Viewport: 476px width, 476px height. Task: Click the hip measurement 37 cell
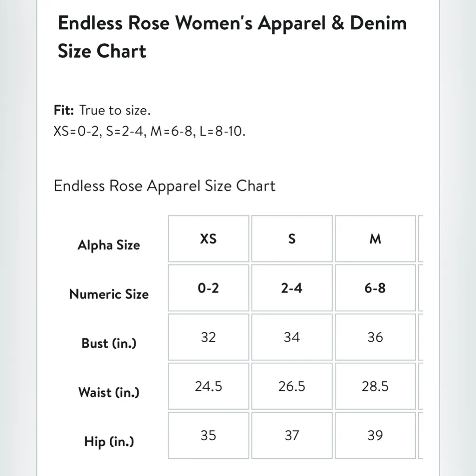coord(291,436)
